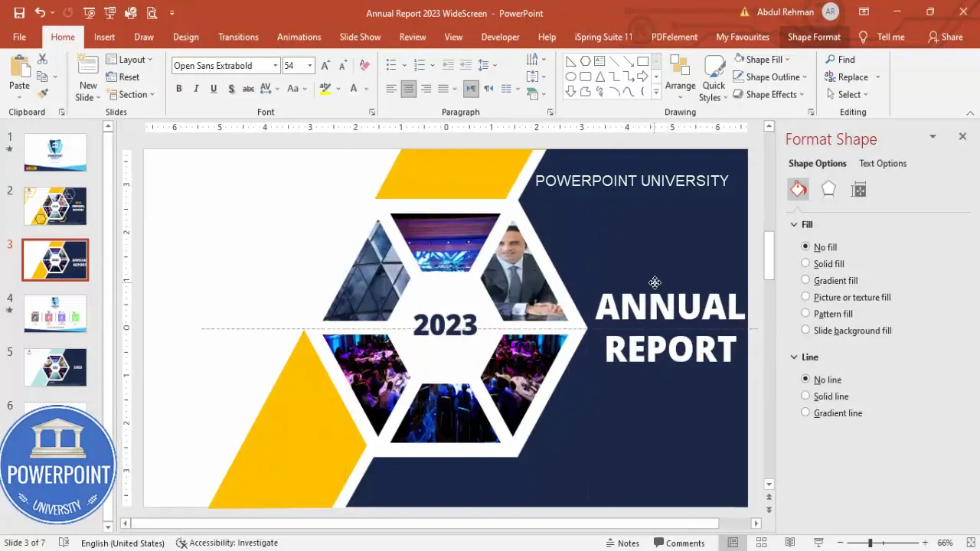Click Decrease Font Size icon
The width and height of the screenshot is (980, 551).
pyautogui.click(x=343, y=66)
